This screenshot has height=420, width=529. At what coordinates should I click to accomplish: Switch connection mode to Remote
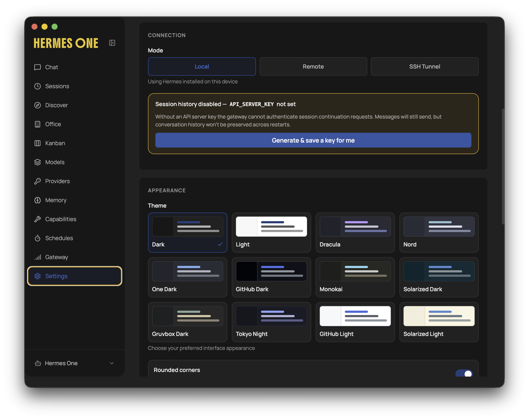pyautogui.click(x=313, y=67)
